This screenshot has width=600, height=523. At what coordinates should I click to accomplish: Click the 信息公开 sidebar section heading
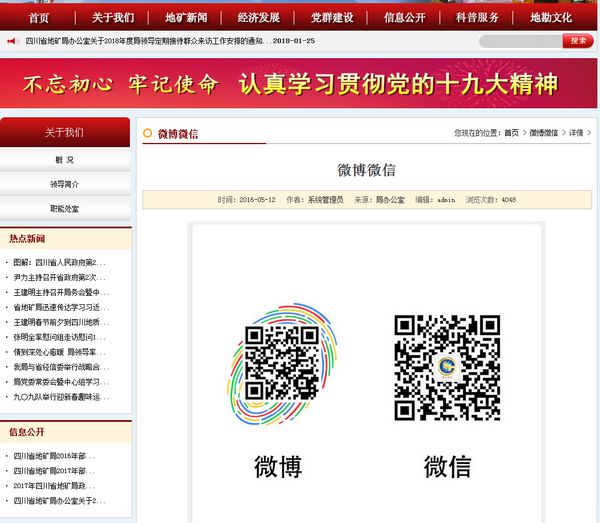point(27,432)
